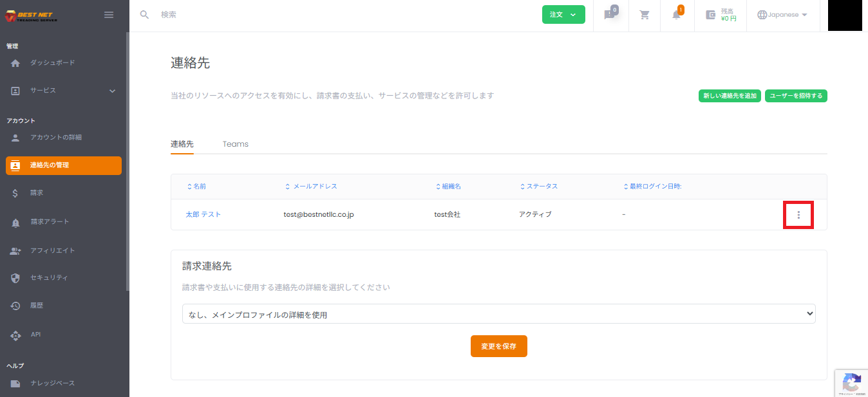
Task: Open the three-dot actions menu on the contact row
Action: [798, 214]
